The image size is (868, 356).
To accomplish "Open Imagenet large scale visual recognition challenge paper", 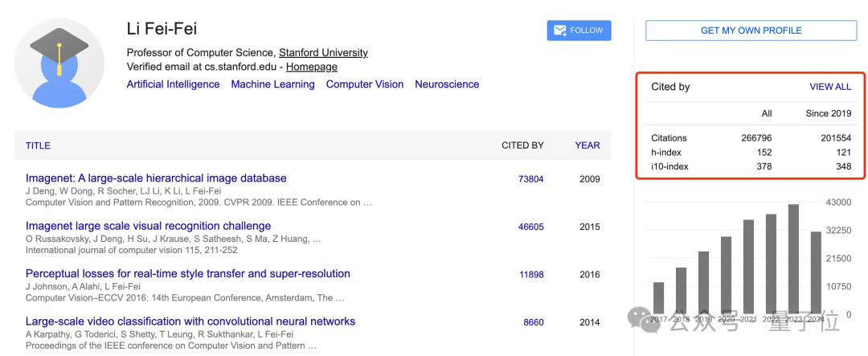I will [x=149, y=226].
